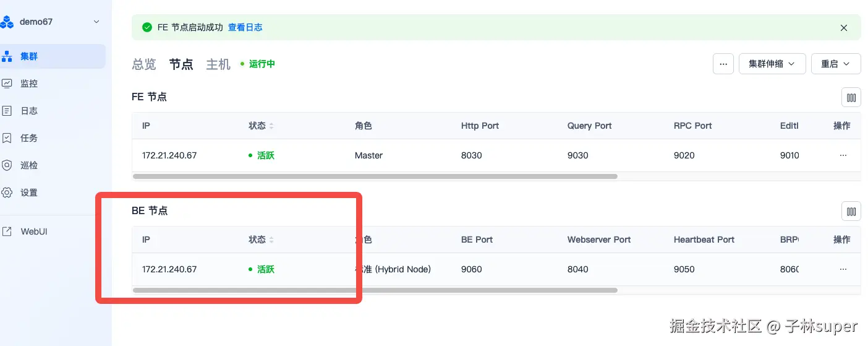Open FE node table column settings icon
The width and height of the screenshot is (868, 346).
click(x=851, y=97)
